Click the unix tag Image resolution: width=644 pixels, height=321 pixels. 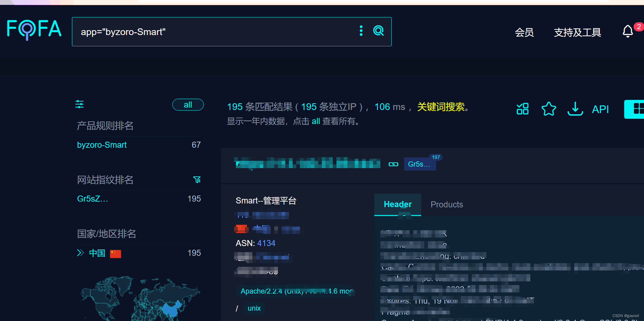pos(254,308)
